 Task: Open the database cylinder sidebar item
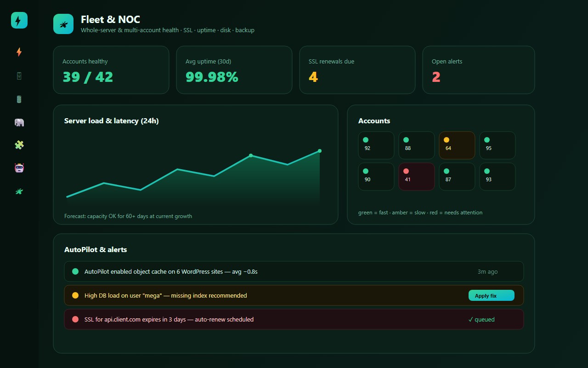tap(19, 99)
